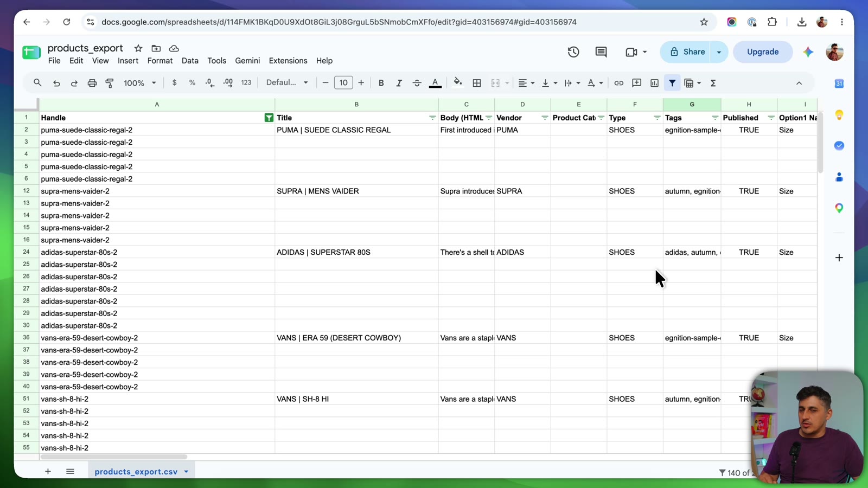The height and width of the screenshot is (488, 868).
Task: Select cell PUMA | SUEDE CLASSIC REGAL
Action: pyautogui.click(x=356, y=130)
